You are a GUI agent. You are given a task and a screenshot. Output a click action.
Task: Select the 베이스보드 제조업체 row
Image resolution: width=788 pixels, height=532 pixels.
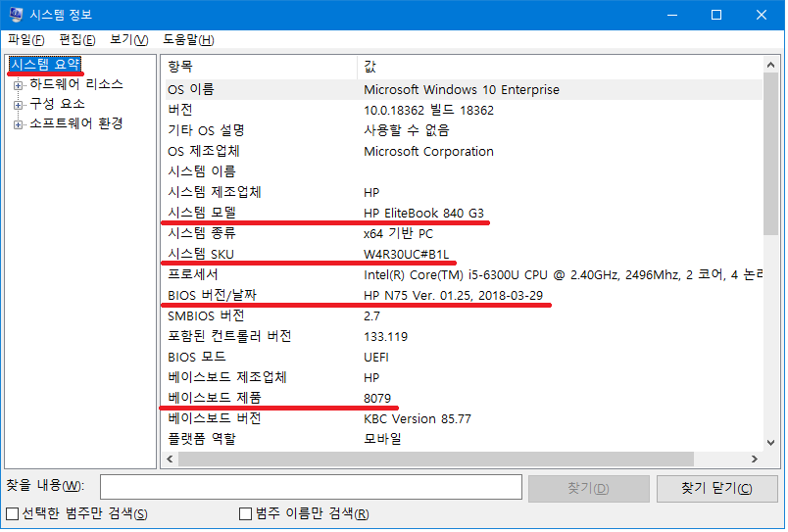click(x=462, y=378)
